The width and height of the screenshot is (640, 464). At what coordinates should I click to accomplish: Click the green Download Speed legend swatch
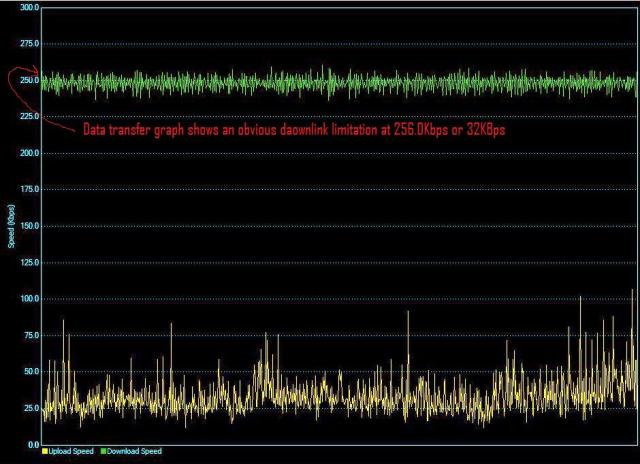103,451
